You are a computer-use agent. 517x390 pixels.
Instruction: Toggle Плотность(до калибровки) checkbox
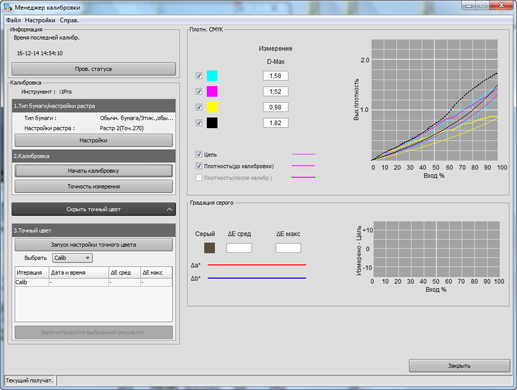(x=199, y=166)
